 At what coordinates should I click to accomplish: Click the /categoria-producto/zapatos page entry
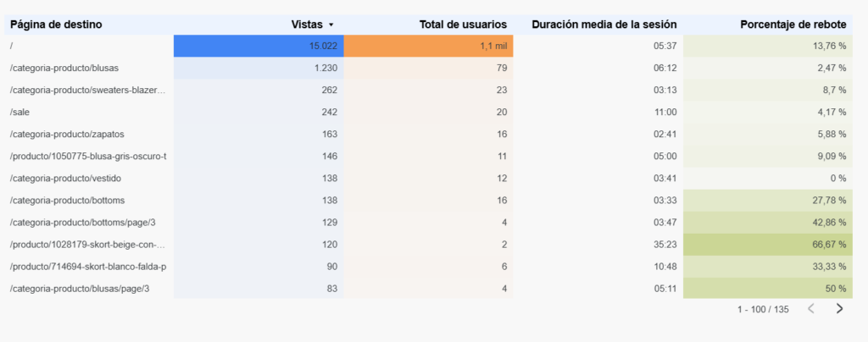coord(66,134)
